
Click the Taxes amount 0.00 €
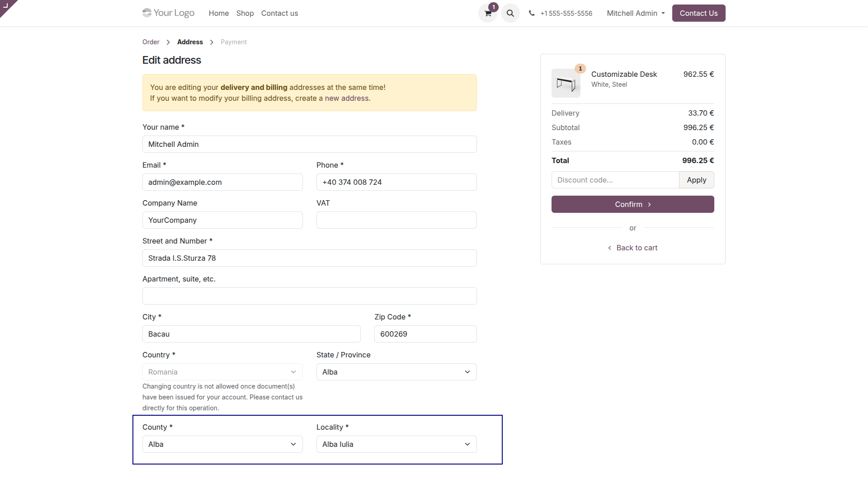pyautogui.click(x=703, y=142)
